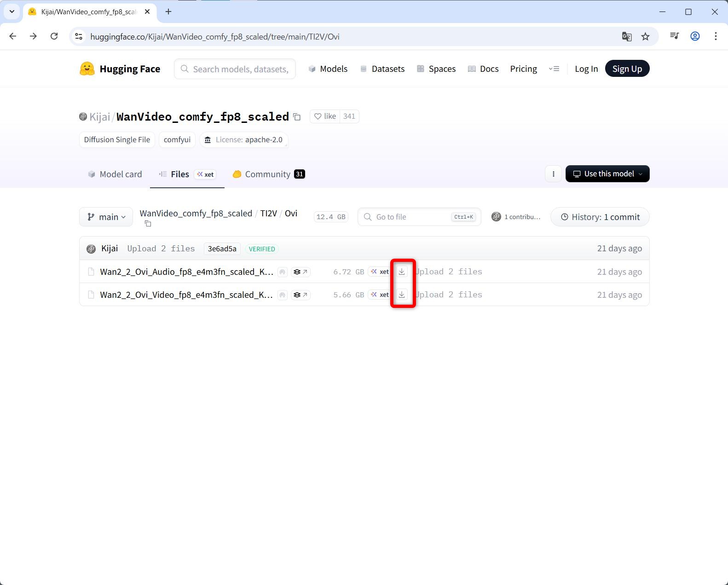Download the Wan2_2_Ovi_Audio file
Image resolution: width=728 pixels, height=585 pixels.
pos(402,272)
